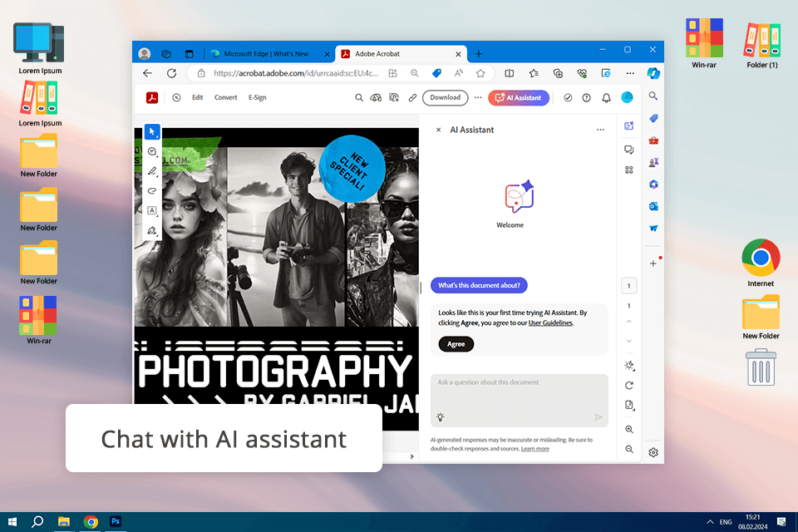This screenshot has height=532, width=798.
Task: Click the lightbulb suggestions icon in chat box
Action: coord(441,417)
